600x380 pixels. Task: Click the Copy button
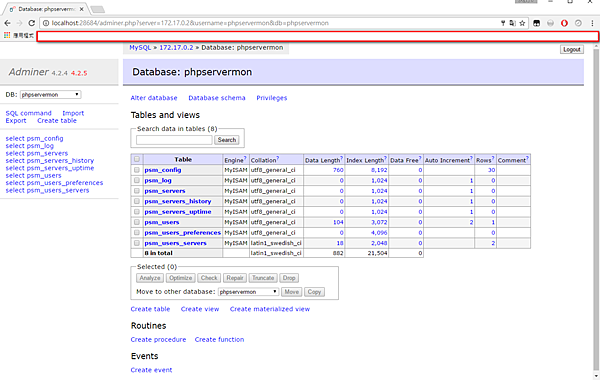[x=314, y=292]
